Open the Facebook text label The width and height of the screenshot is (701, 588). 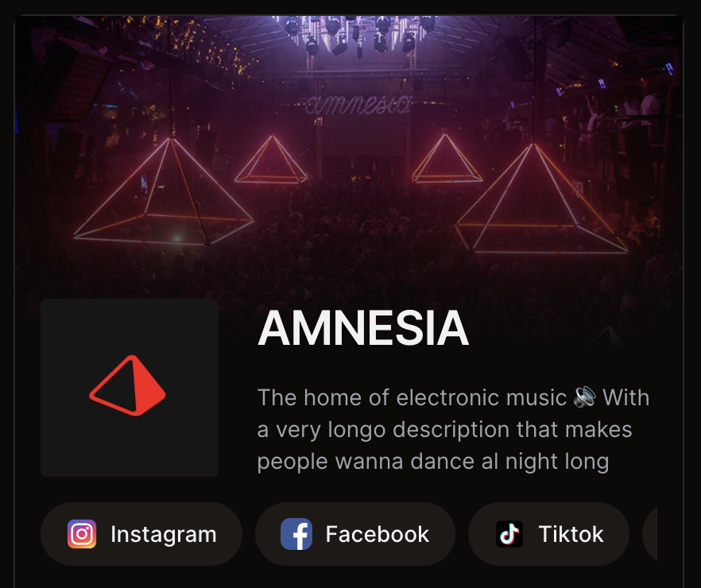[x=378, y=534]
